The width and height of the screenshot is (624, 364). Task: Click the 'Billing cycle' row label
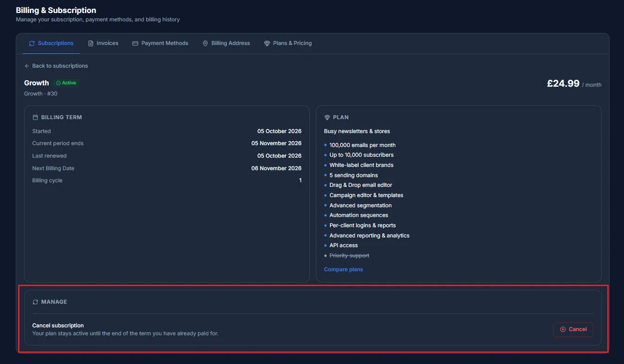pos(47,180)
